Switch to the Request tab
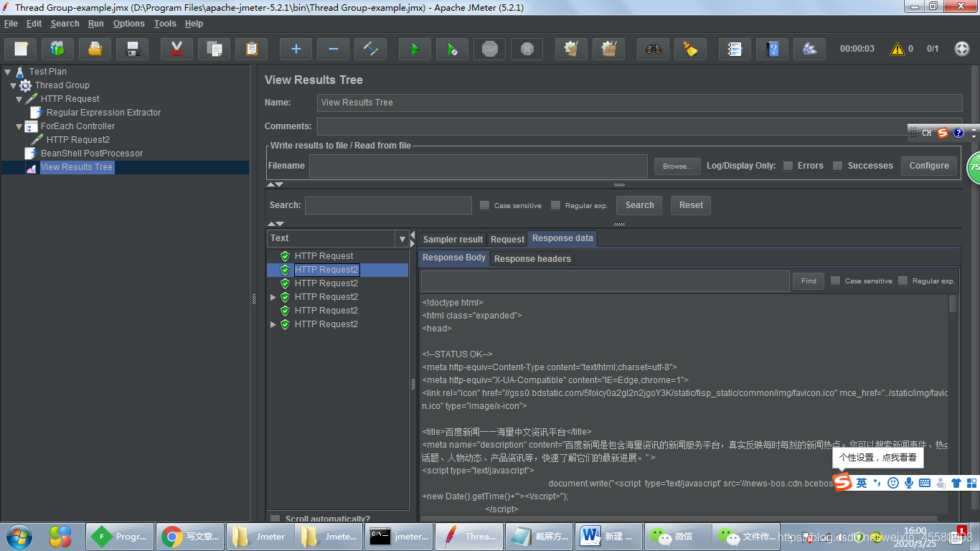The height and width of the screenshot is (551, 980). pos(507,240)
